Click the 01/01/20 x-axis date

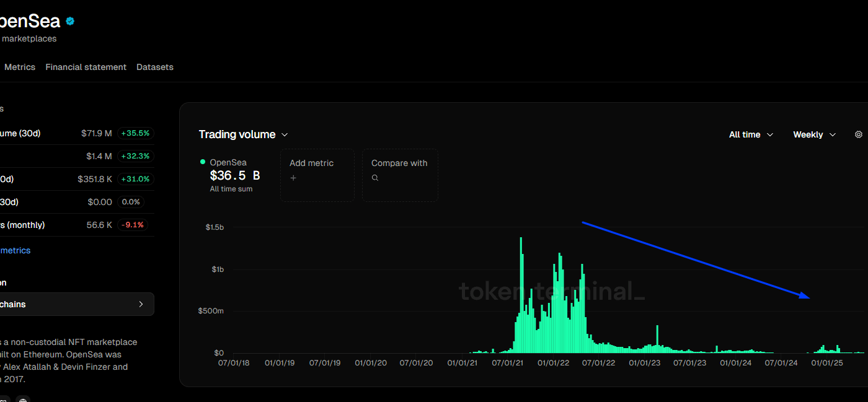click(x=371, y=363)
